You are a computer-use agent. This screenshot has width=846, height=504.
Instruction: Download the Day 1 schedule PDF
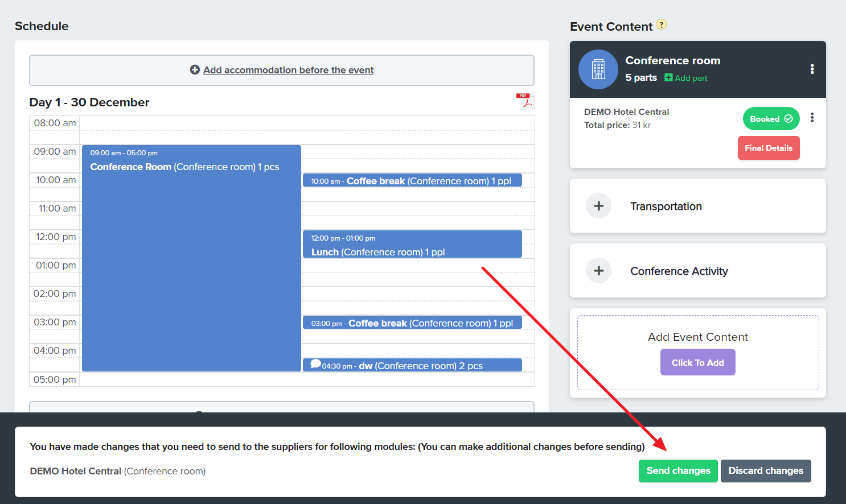click(x=524, y=101)
